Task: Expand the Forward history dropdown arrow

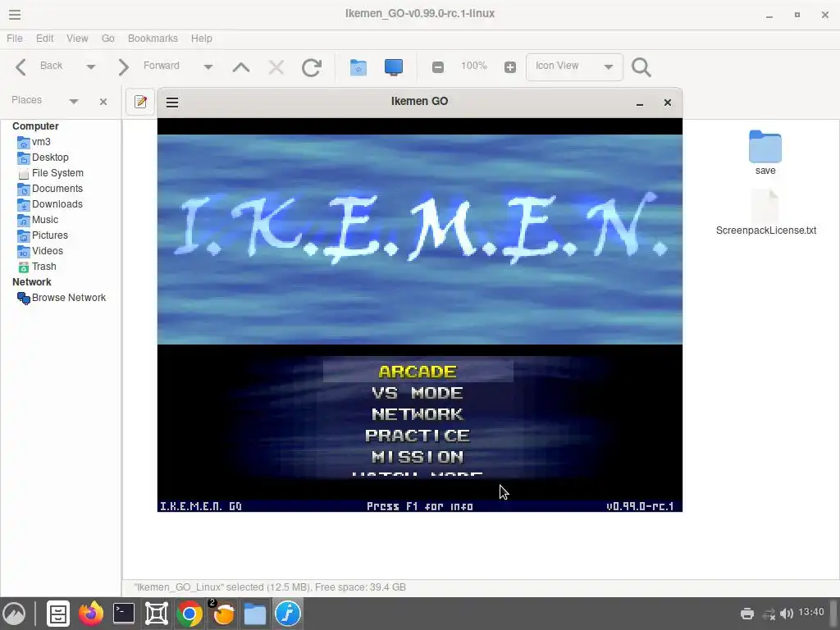Action: click(x=208, y=67)
